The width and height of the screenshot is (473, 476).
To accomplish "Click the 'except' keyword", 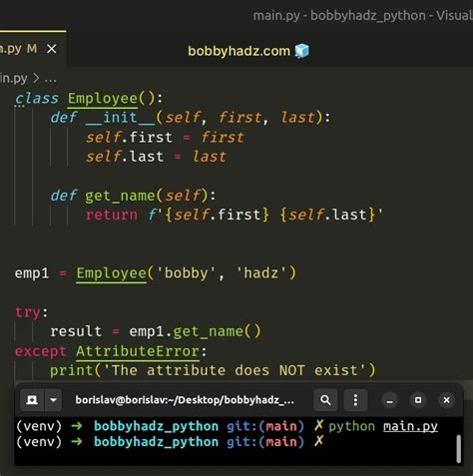I will 41,351.
